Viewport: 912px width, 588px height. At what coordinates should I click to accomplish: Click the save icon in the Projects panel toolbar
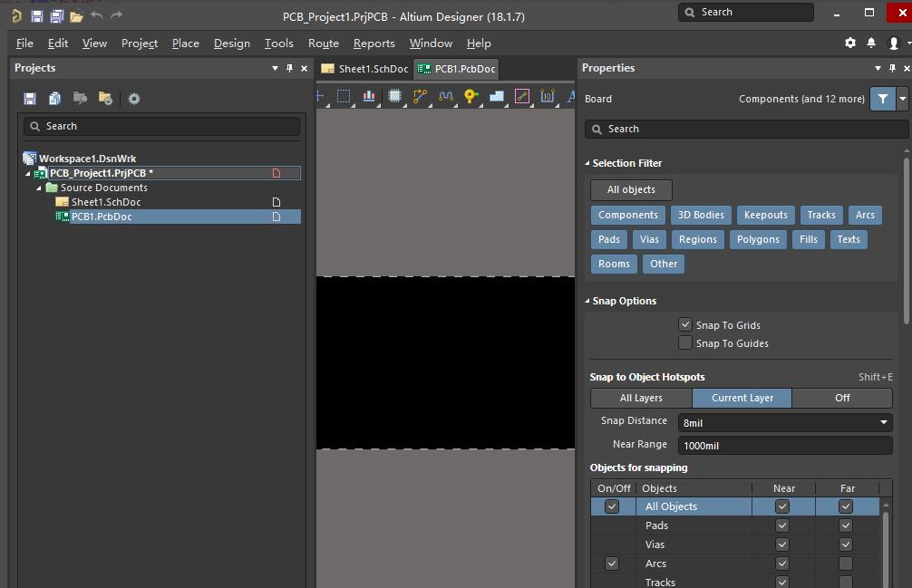point(30,98)
